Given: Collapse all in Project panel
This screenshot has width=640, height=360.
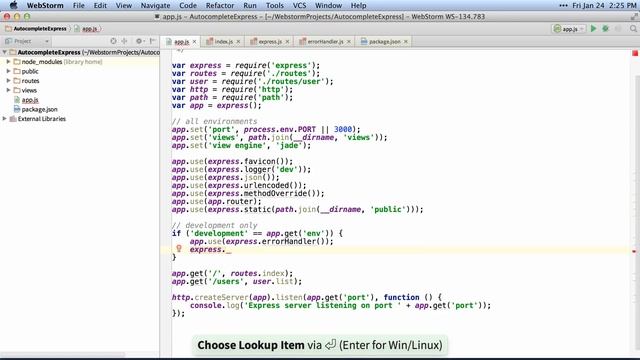Looking at the screenshot, I should click(x=124, y=41).
